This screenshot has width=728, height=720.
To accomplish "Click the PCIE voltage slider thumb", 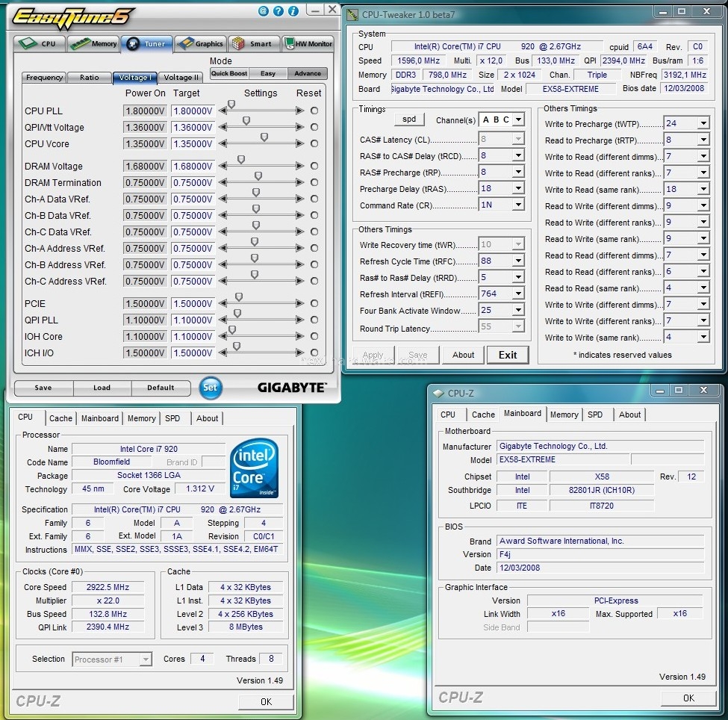I will pos(239,297).
